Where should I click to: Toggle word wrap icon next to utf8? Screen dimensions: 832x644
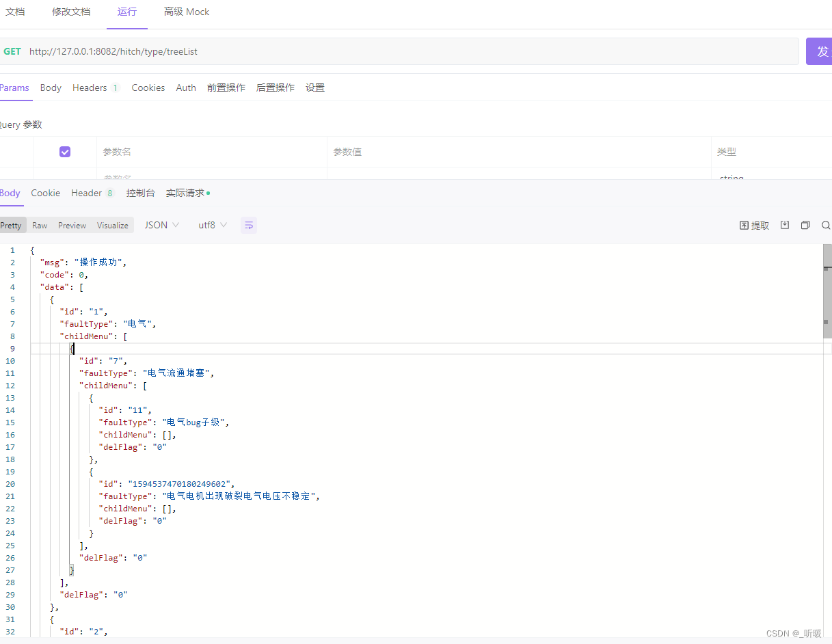click(249, 225)
